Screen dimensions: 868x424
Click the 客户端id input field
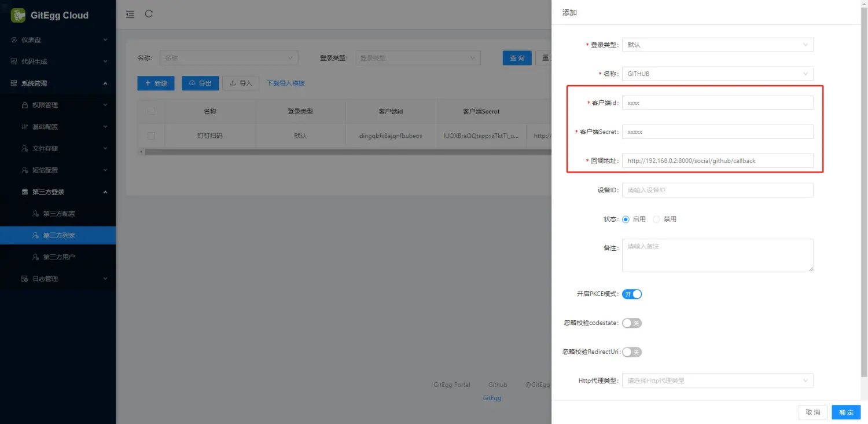pos(718,103)
